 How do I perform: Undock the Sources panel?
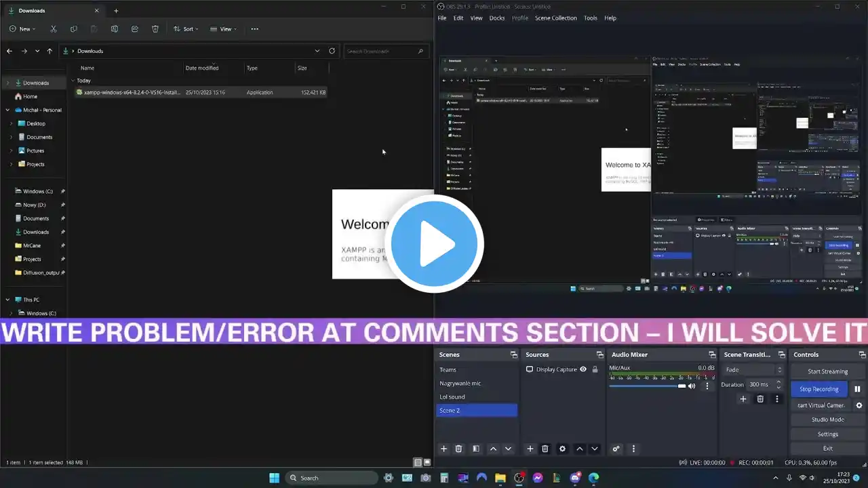pos(599,354)
